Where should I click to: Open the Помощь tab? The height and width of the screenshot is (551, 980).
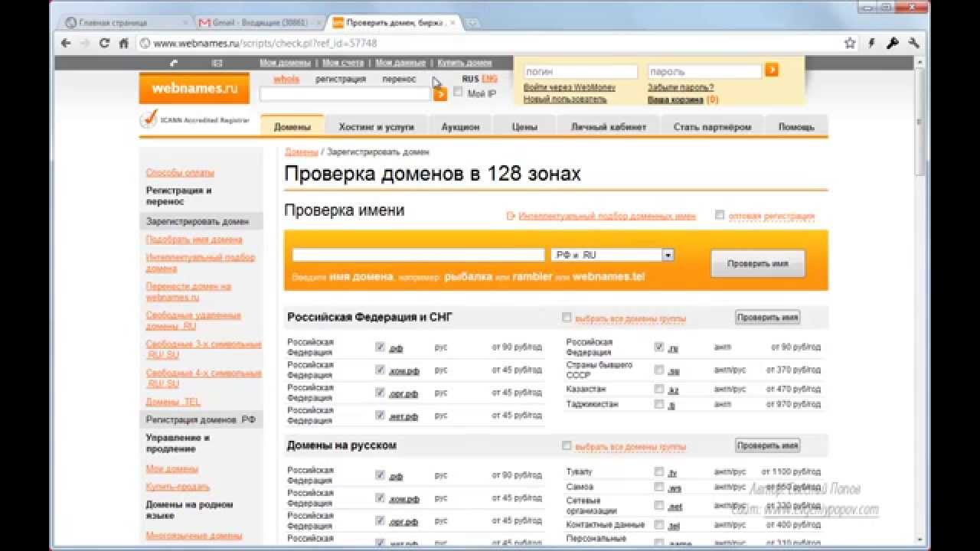coord(796,127)
